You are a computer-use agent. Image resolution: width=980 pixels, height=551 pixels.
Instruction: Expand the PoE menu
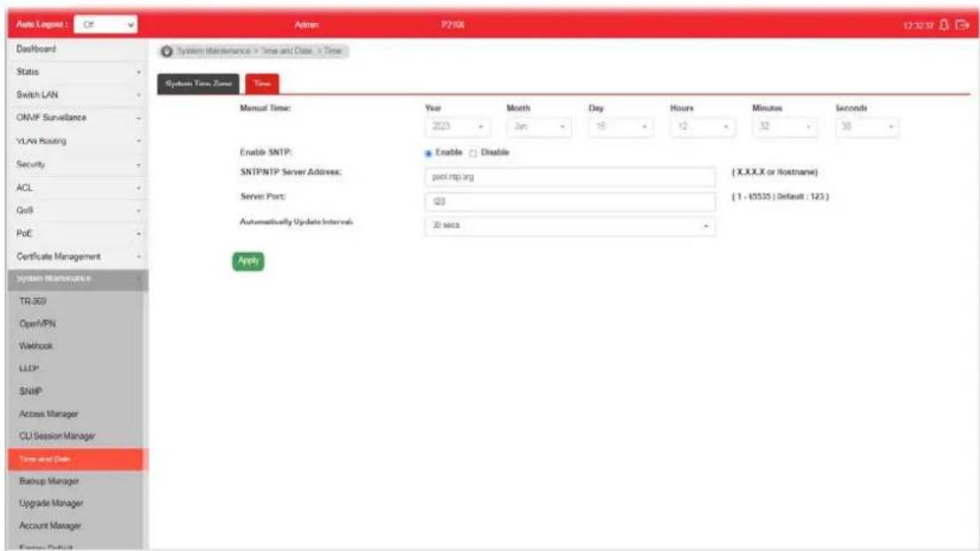click(x=78, y=233)
